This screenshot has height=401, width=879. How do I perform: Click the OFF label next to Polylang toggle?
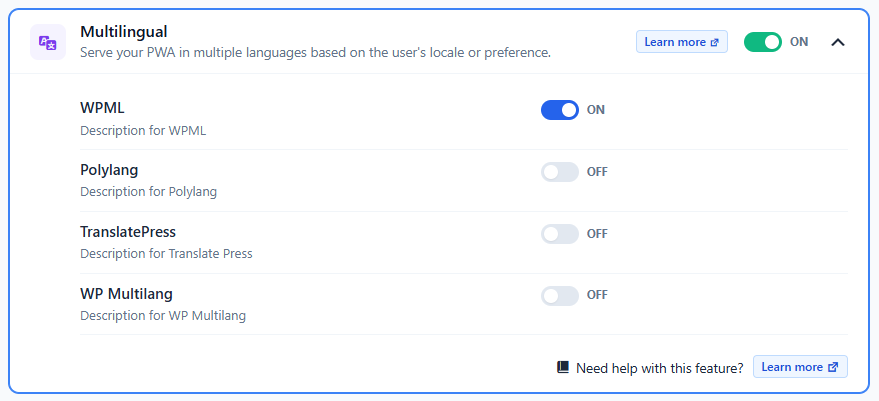point(597,172)
